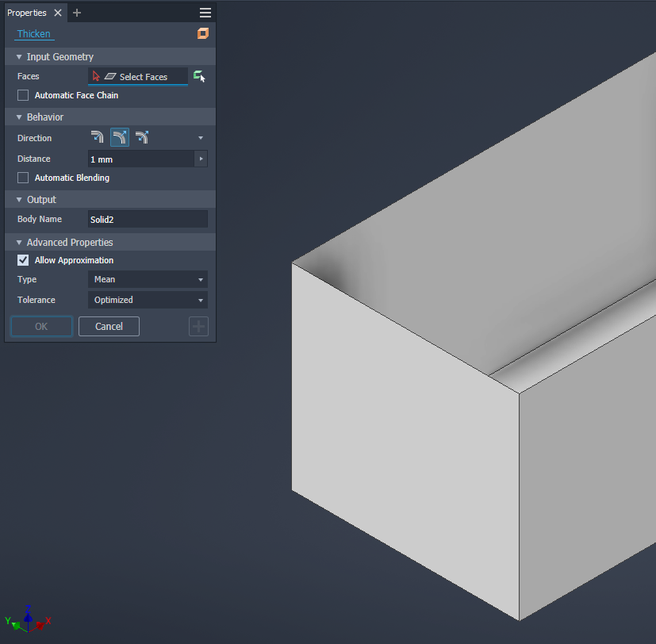Select the default direction icon

coord(96,137)
